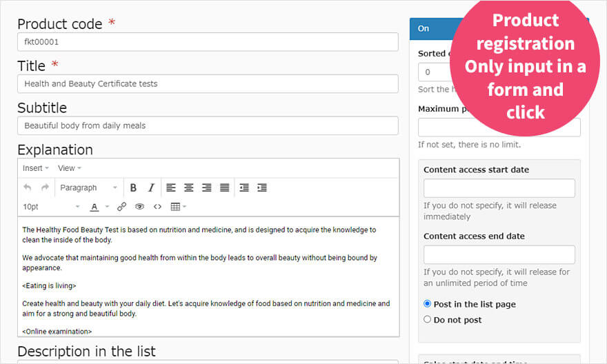Select the Post in the list page option
Image resolution: width=607 pixels, height=364 pixels.
428,304
